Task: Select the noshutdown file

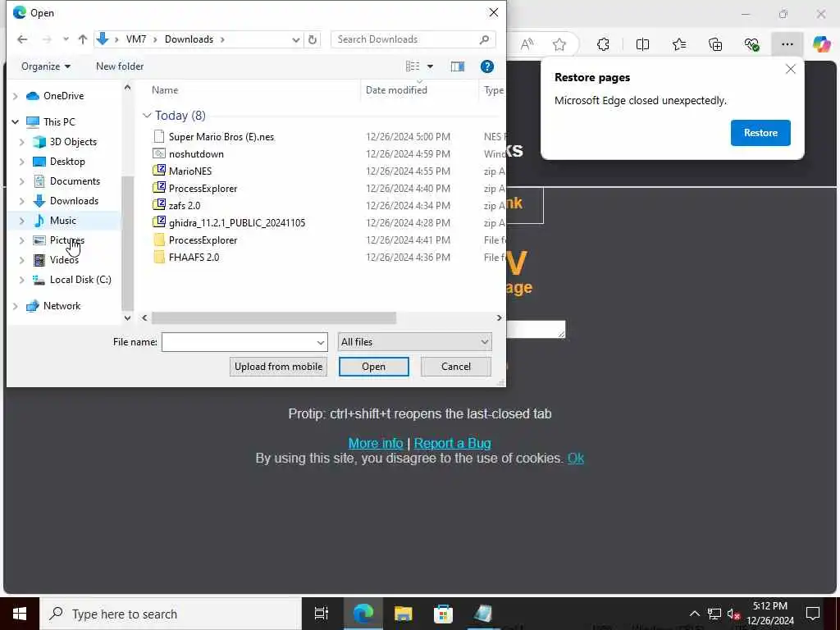Action: click(x=196, y=153)
